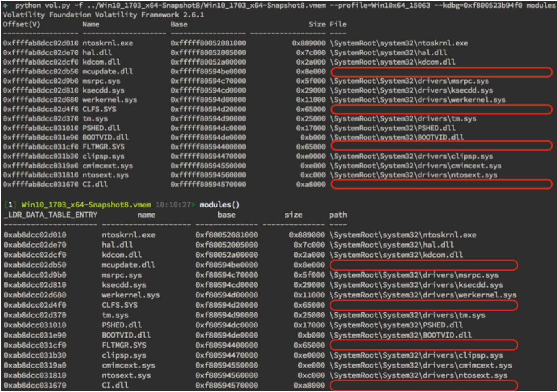557x392 pixels.
Task: Select entry '0xab8dcc02d370' in modules() output
Action: coord(35,315)
